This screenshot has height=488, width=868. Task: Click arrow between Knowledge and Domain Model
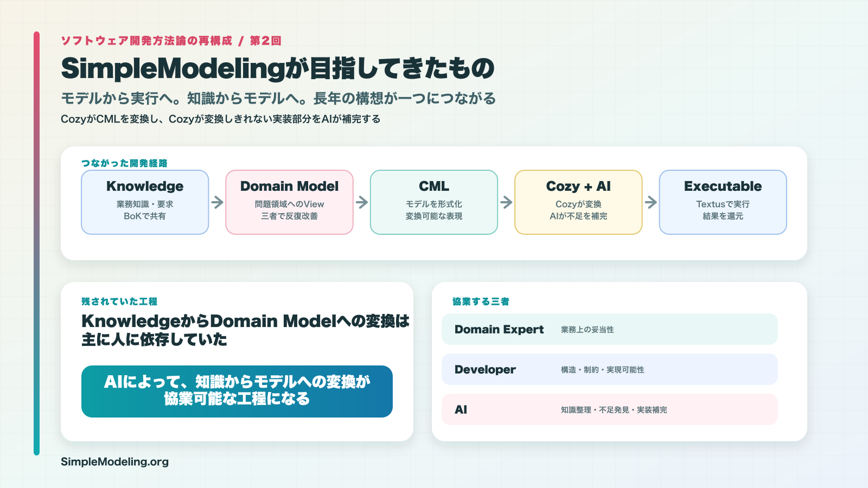point(218,202)
